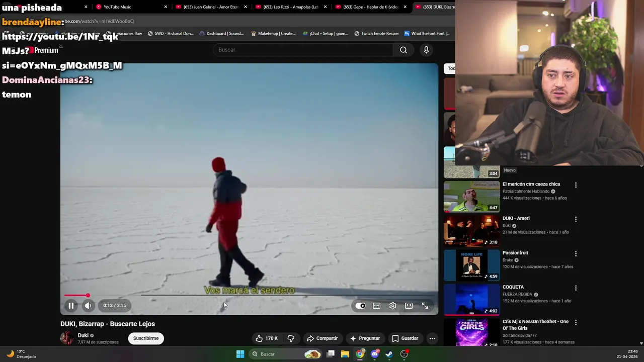Play El maricón ctm caeza chica thumbnail

[x=471, y=196]
